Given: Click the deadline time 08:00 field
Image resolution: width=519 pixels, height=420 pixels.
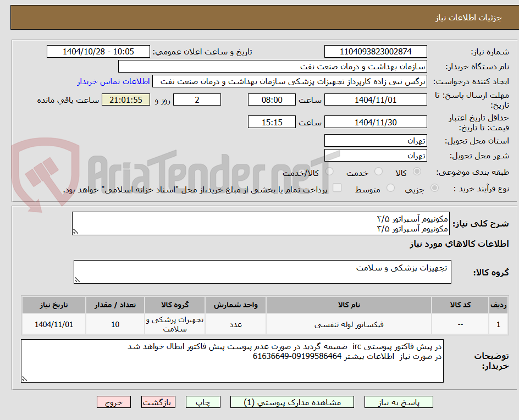Looking at the screenshot, I should click(x=272, y=100).
